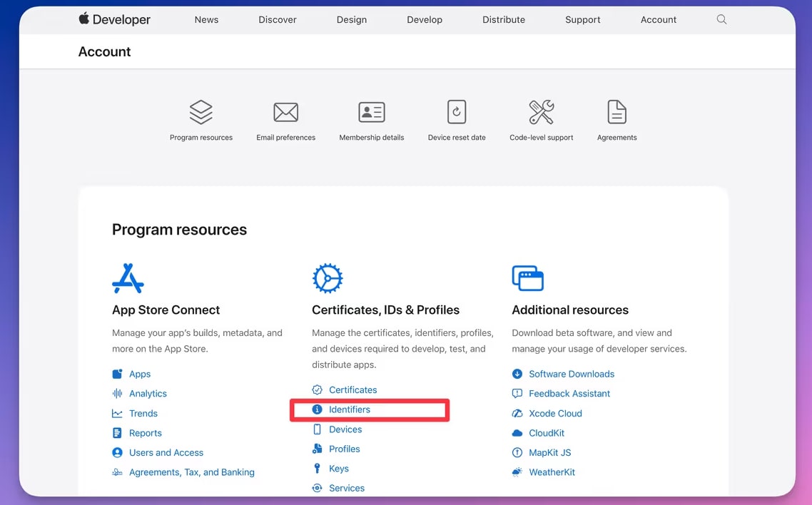Click the Certificates, IDs & Profiles gear icon
812x505 pixels.
tap(328, 278)
